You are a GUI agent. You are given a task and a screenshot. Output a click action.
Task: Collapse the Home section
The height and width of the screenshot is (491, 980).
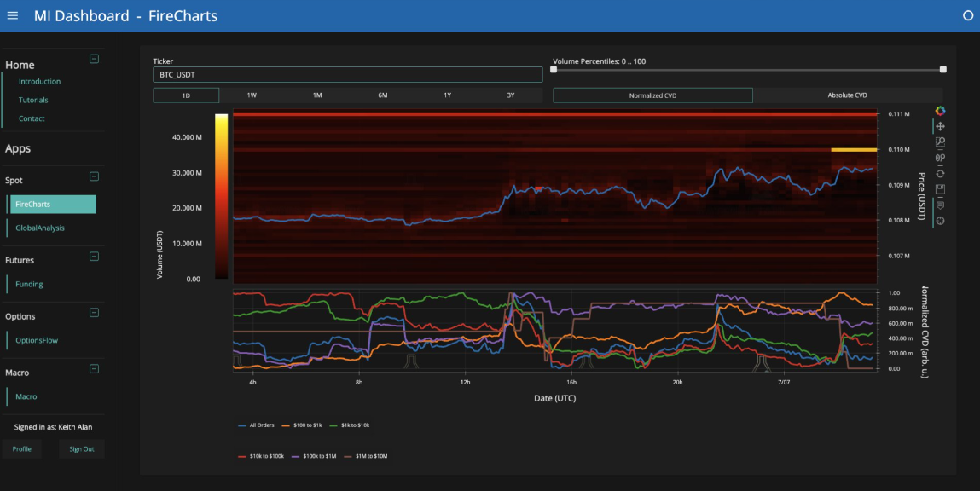(x=94, y=59)
